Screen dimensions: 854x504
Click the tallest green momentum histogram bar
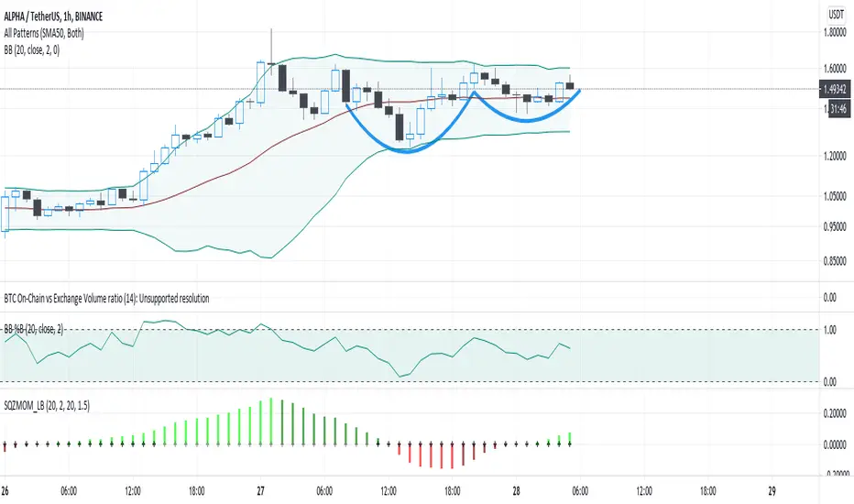pyautogui.click(x=271, y=422)
